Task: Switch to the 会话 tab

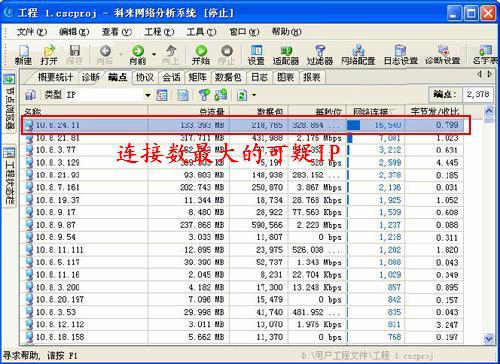Action: [x=171, y=78]
